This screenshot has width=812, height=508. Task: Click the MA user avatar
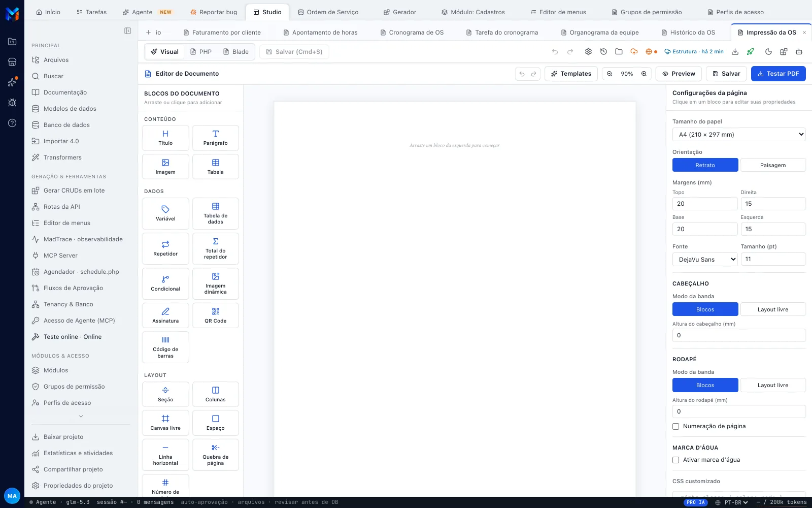tap(12, 496)
